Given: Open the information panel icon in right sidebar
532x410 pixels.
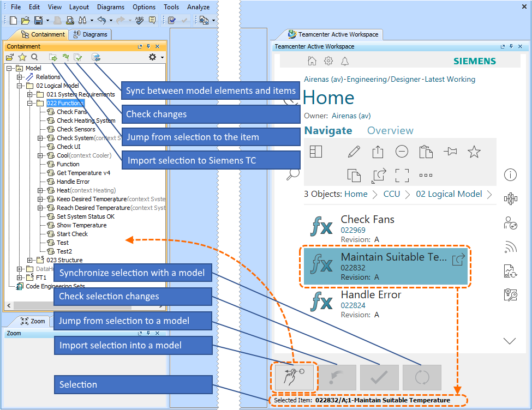Looking at the screenshot, I should pos(510,175).
